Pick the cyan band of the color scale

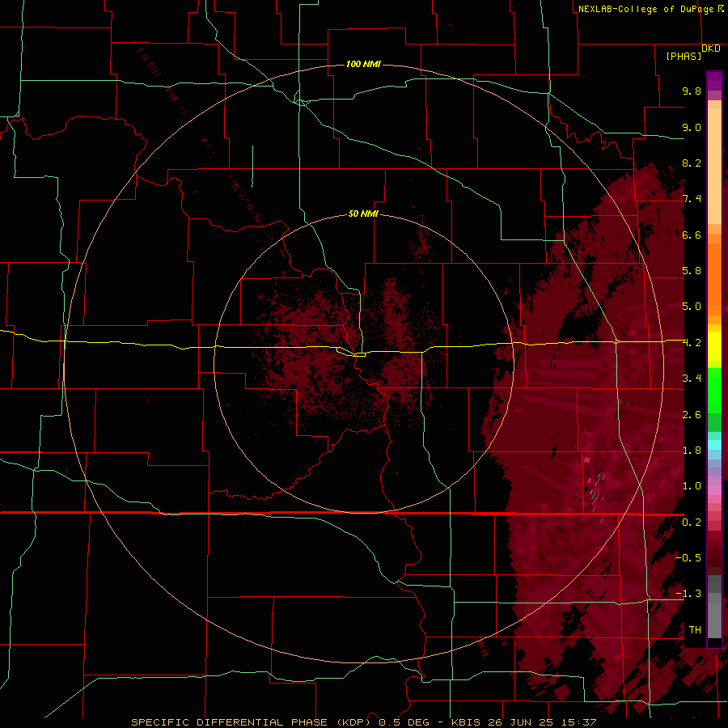click(x=714, y=445)
